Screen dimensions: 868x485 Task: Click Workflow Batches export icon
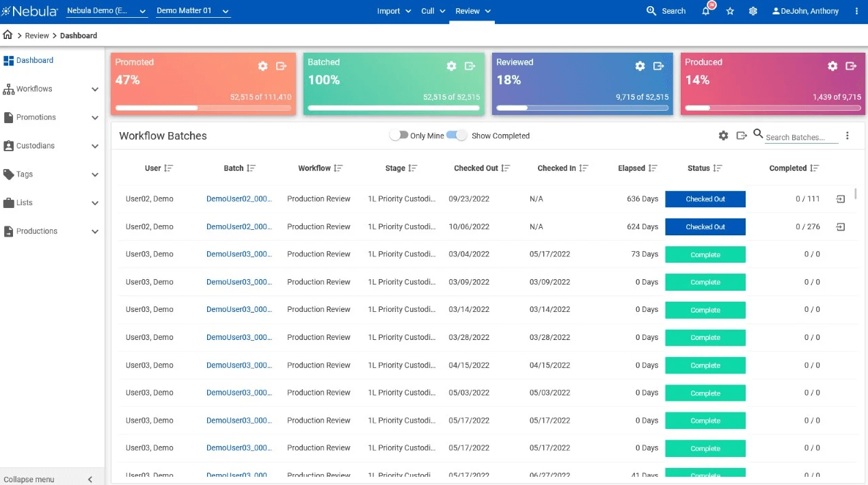pyautogui.click(x=742, y=136)
